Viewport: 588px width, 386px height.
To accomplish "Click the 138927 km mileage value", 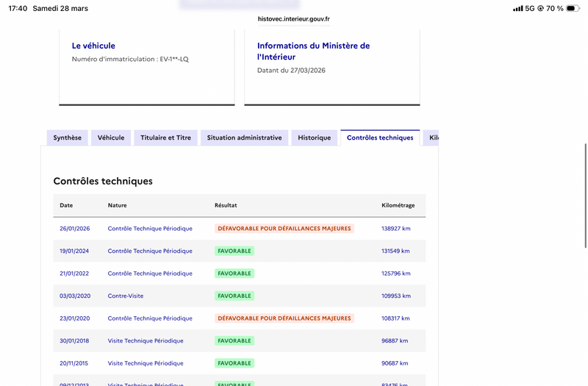I will click(x=395, y=229).
